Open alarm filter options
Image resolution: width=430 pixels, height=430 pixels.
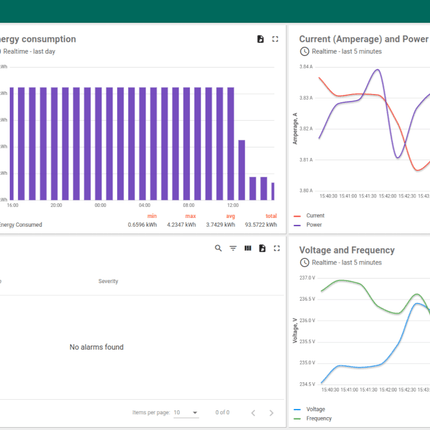click(x=233, y=248)
